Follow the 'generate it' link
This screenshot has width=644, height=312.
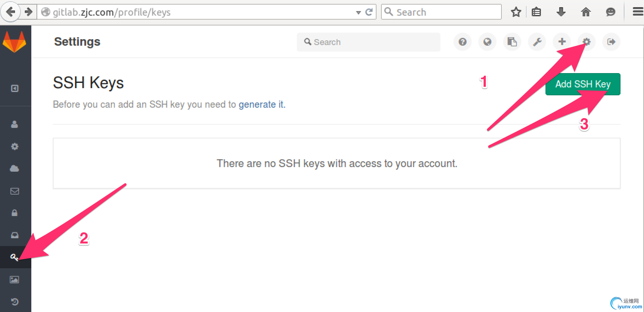click(262, 104)
